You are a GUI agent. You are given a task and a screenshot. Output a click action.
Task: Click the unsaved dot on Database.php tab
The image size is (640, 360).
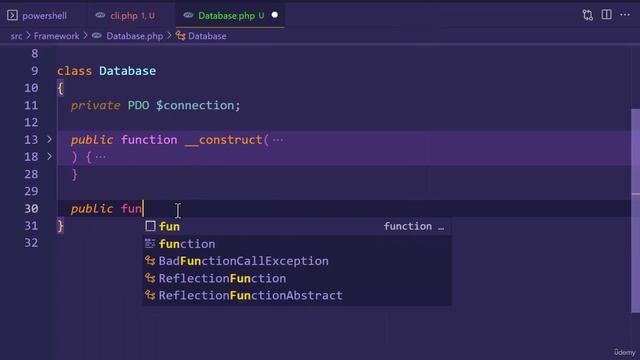[275, 15]
